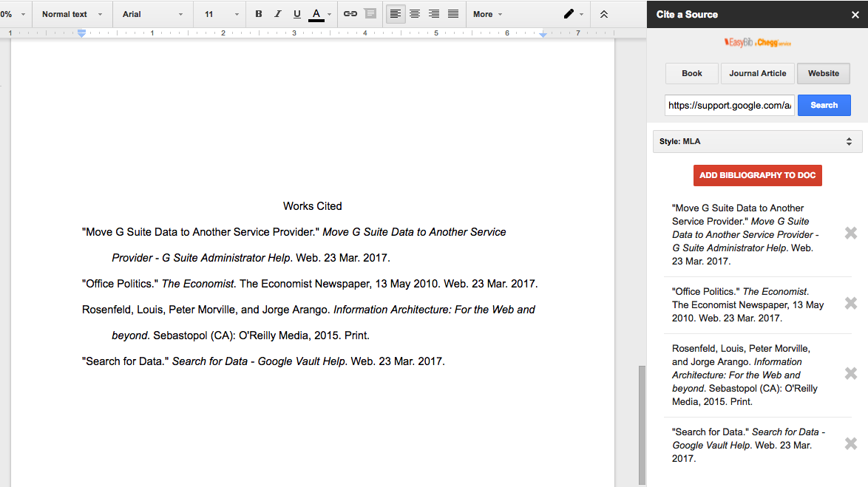868x487 pixels.
Task: Toggle bold formatting
Action: [258, 14]
